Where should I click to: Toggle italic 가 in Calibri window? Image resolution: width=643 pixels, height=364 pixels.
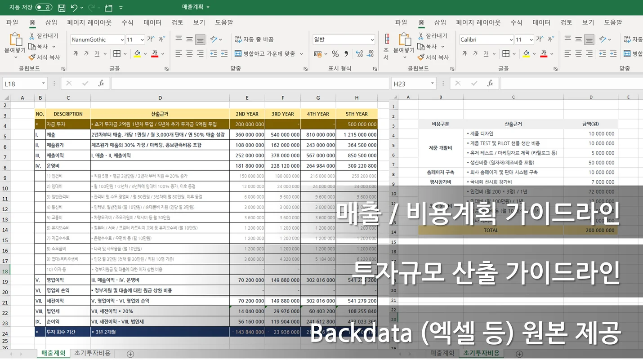475,54
